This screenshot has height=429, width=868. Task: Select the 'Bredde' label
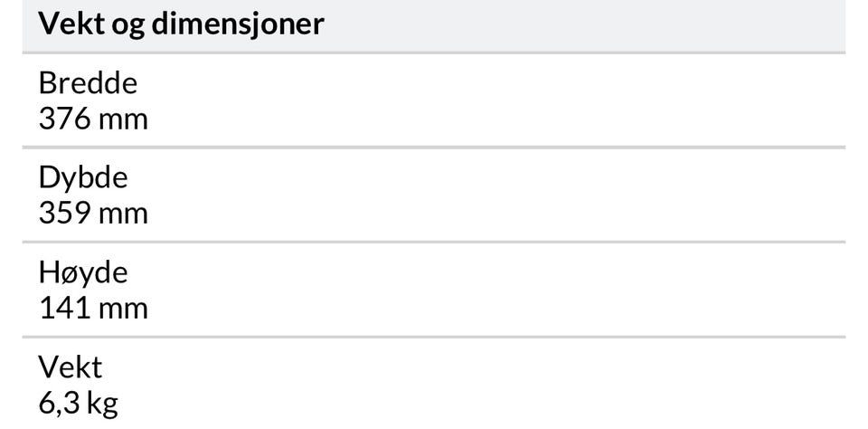click(88, 83)
